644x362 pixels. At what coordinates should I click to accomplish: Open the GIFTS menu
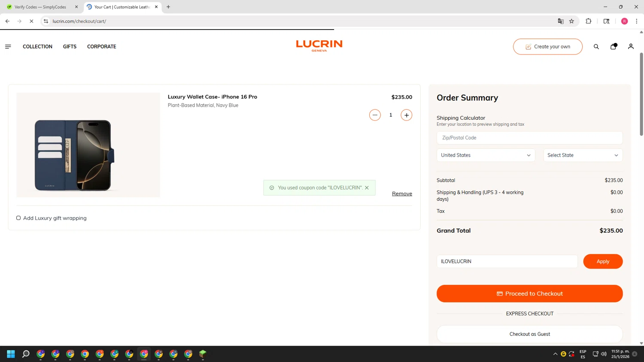coord(70,46)
